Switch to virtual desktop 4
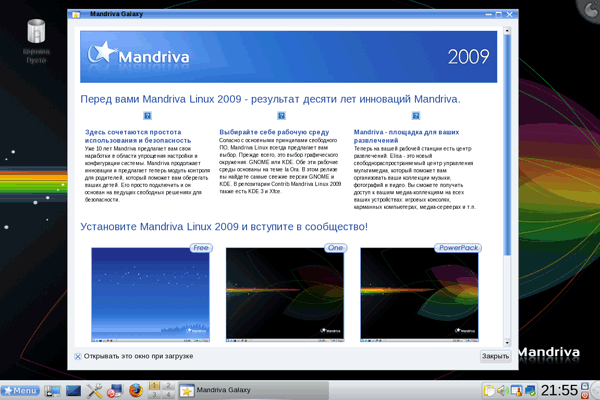 pyautogui.click(x=168, y=395)
